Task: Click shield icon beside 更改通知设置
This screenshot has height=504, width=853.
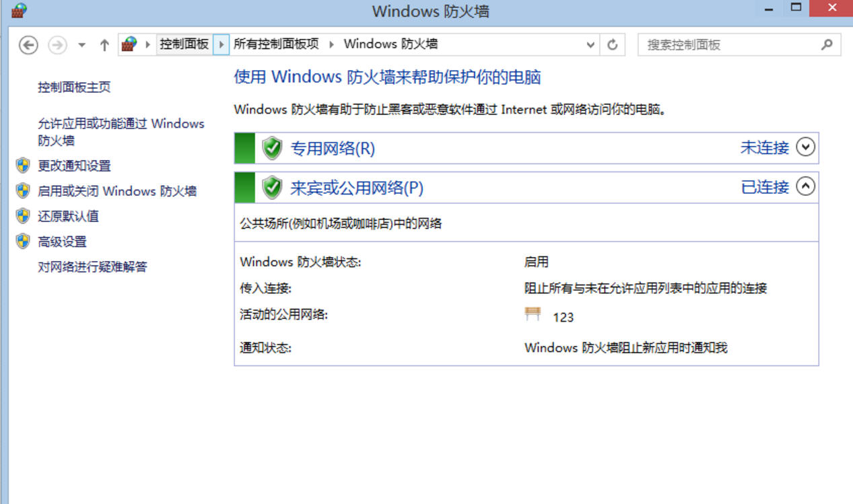Action: click(24, 166)
